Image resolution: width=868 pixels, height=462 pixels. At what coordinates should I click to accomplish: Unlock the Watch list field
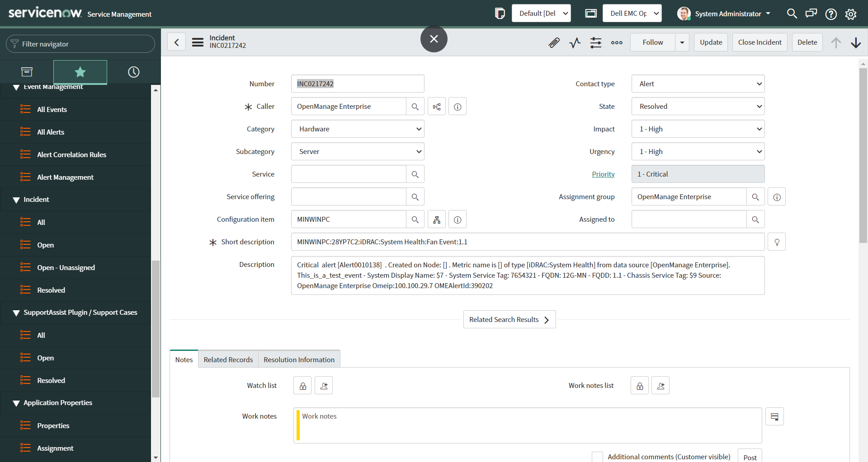point(302,385)
